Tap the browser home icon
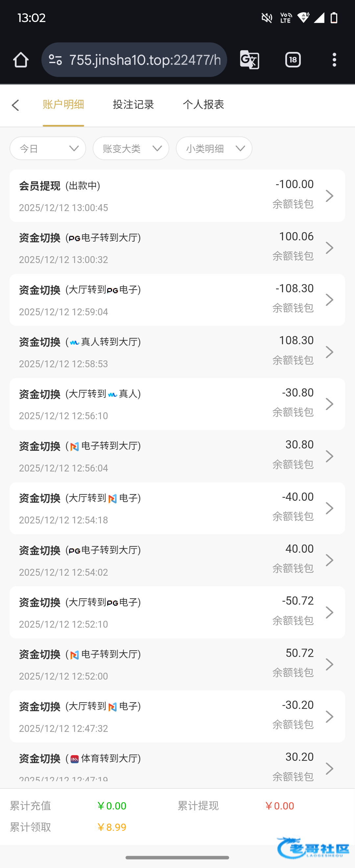355x868 pixels. tap(21, 60)
